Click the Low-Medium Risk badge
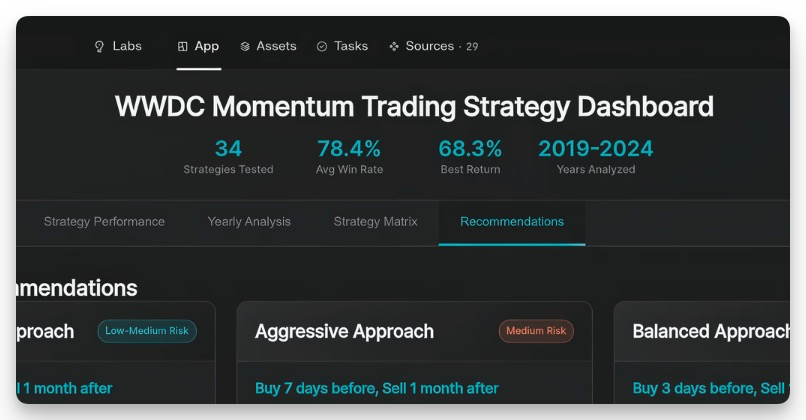Screen dimensions: 806x420 147,331
